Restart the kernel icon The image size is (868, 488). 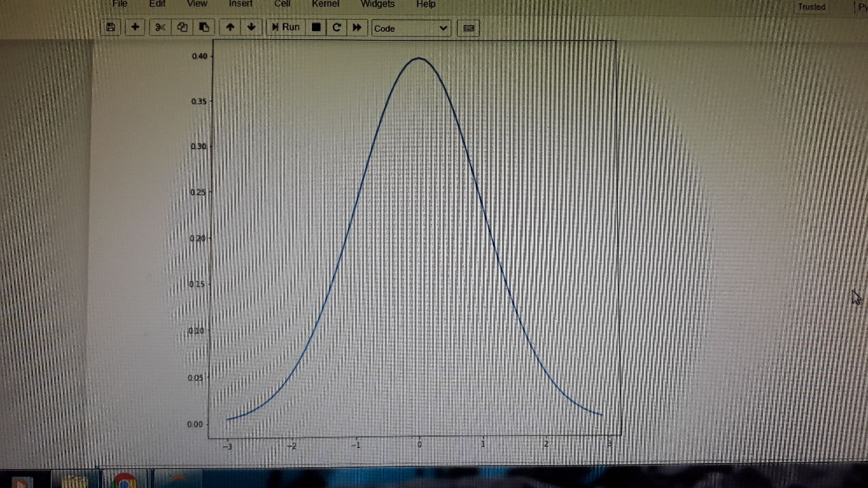(336, 28)
